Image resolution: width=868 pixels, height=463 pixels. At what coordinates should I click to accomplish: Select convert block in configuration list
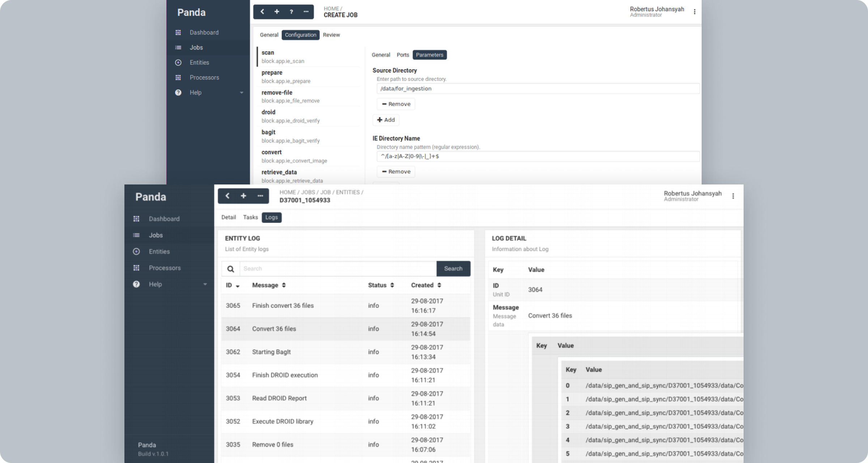[309, 156]
